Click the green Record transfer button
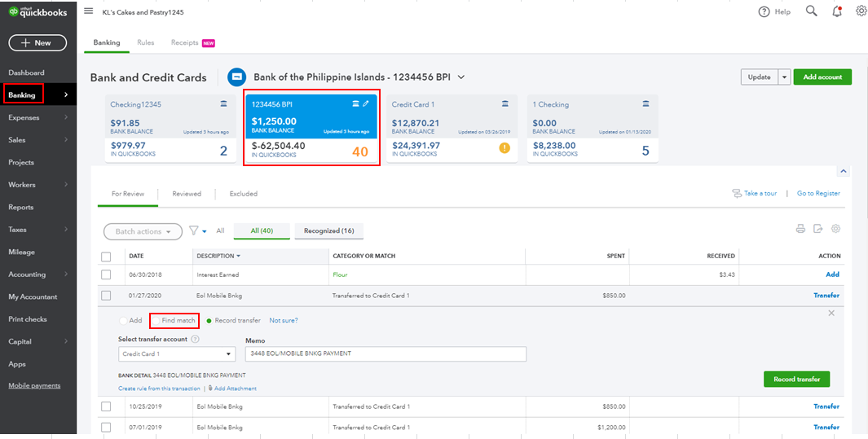The width and height of the screenshot is (868, 439). click(796, 380)
